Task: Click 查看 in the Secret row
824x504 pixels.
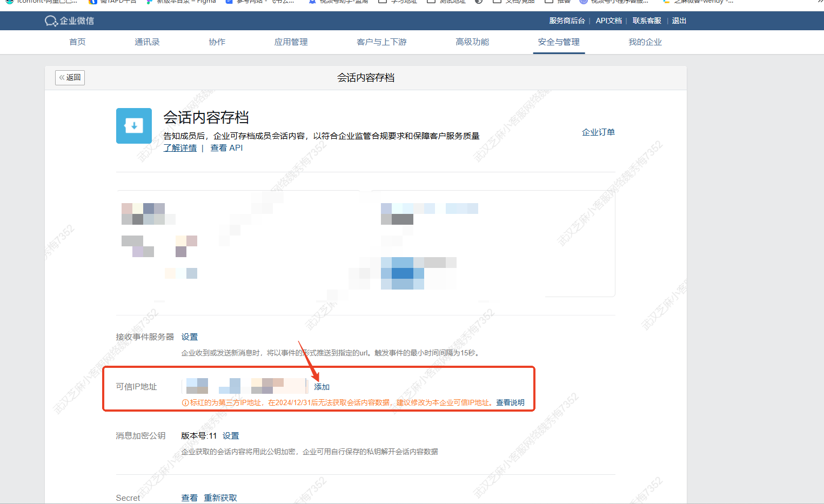Action: pyautogui.click(x=190, y=498)
